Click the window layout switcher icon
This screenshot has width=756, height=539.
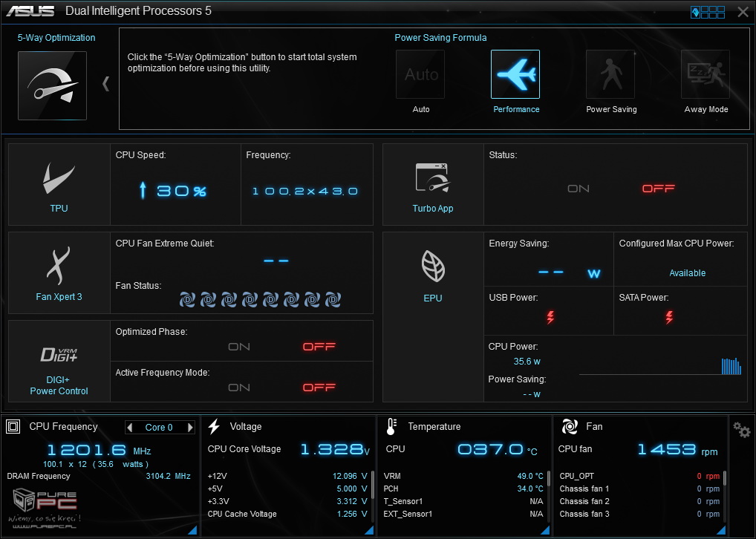click(708, 12)
